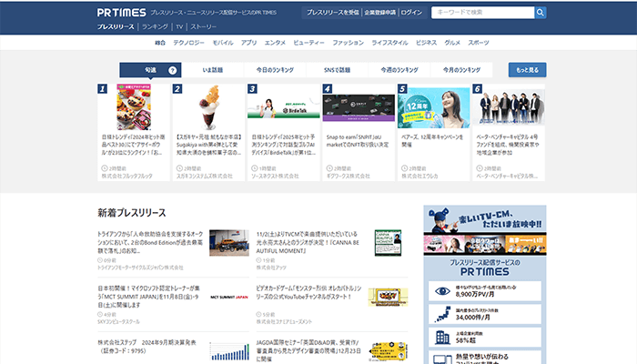The width and height of the screenshot is (637, 364).
Task: Select the ビジネス category
Action: (x=426, y=43)
